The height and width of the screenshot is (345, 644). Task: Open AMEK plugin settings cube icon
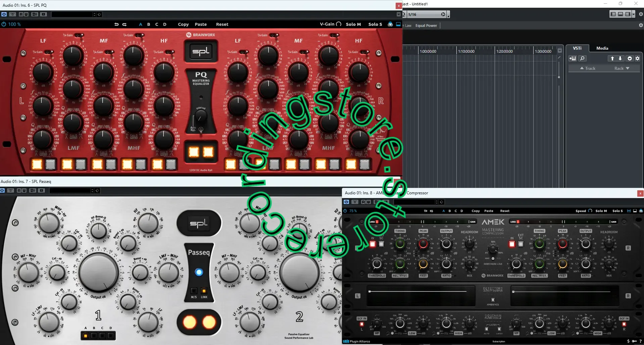[641, 211]
